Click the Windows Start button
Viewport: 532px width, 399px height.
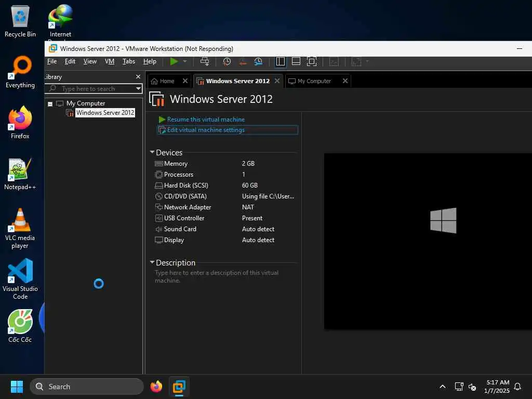[17, 387]
